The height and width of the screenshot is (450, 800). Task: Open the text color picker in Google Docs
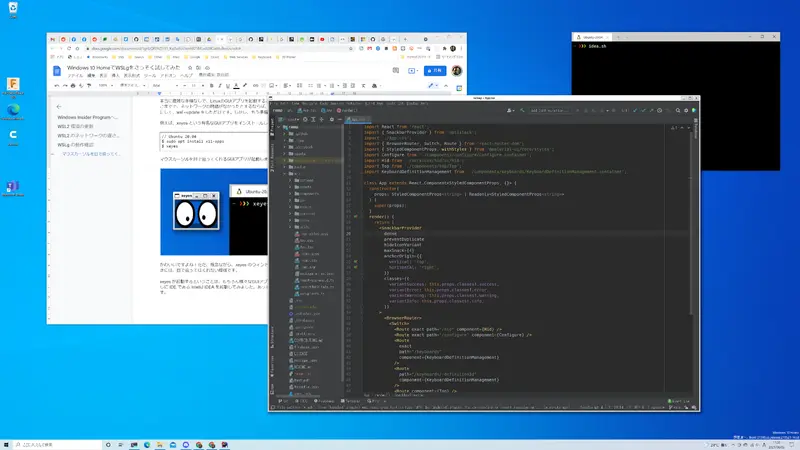coord(236,86)
